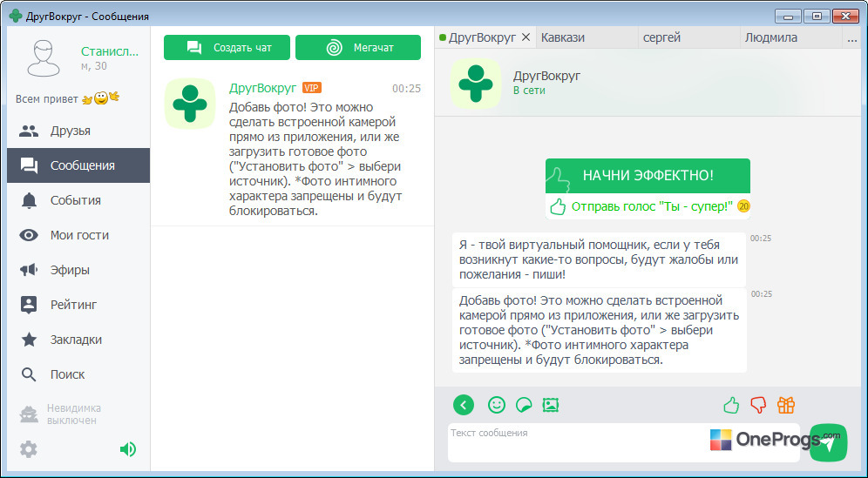Open the Эфиры menu item
Screen dimensions: 868x478
tap(78, 270)
